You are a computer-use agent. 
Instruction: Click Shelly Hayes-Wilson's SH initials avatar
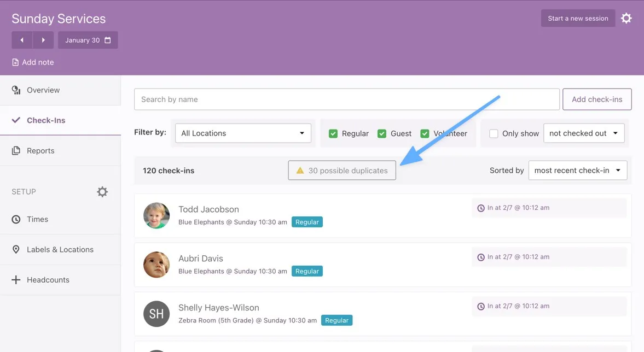(156, 314)
